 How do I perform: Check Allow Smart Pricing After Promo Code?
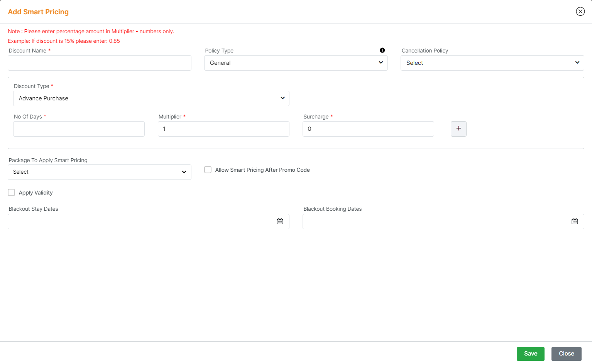click(x=208, y=169)
